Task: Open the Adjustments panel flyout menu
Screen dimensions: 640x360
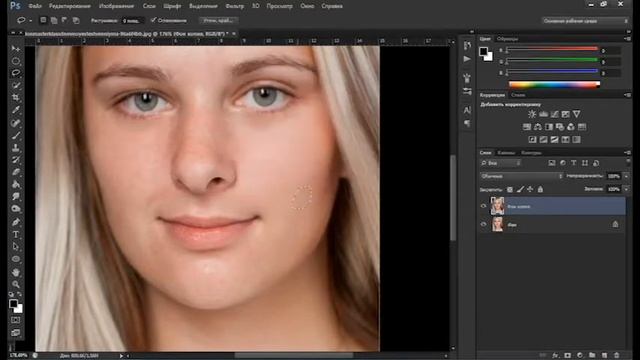Action: [x=627, y=95]
